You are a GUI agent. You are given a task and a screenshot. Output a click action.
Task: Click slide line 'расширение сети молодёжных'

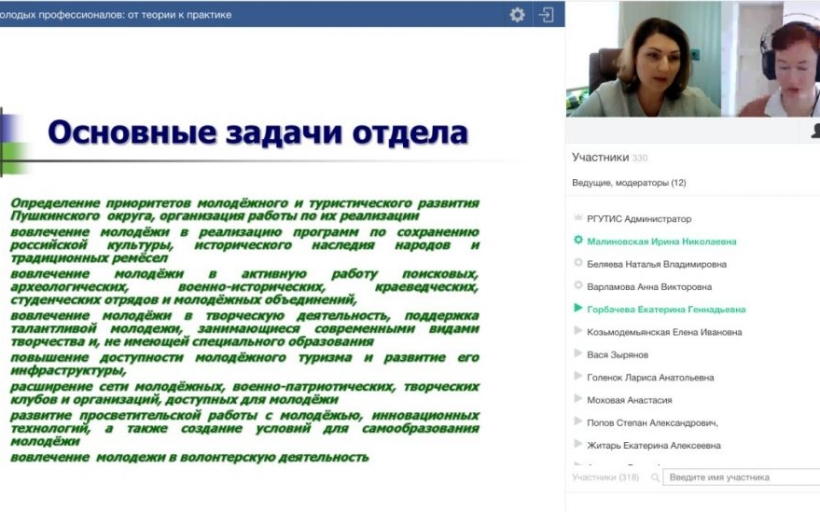[x=245, y=393]
